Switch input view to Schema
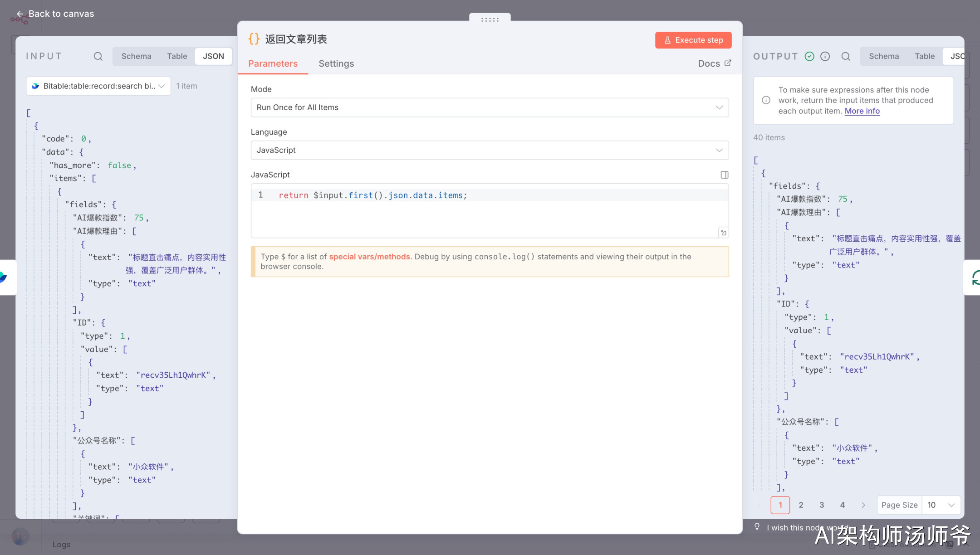 click(x=136, y=56)
